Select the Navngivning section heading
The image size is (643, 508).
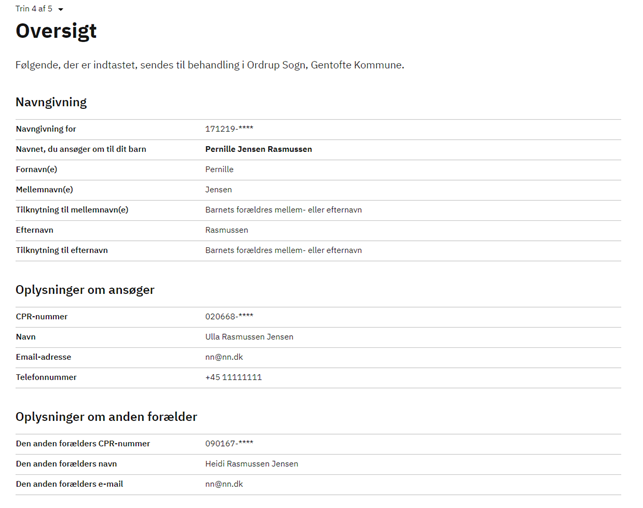tap(51, 102)
